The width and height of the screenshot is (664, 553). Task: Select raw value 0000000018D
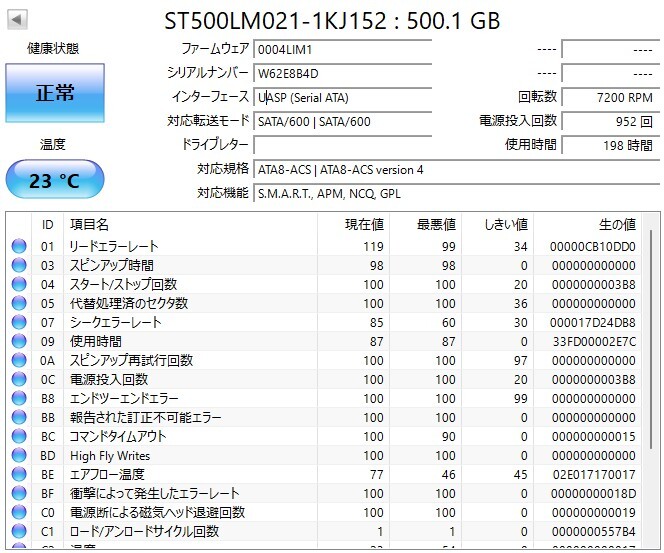(593, 494)
